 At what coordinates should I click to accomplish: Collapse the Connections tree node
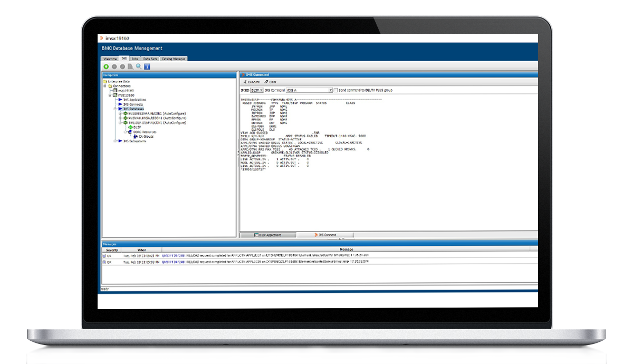(x=105, y=86)
